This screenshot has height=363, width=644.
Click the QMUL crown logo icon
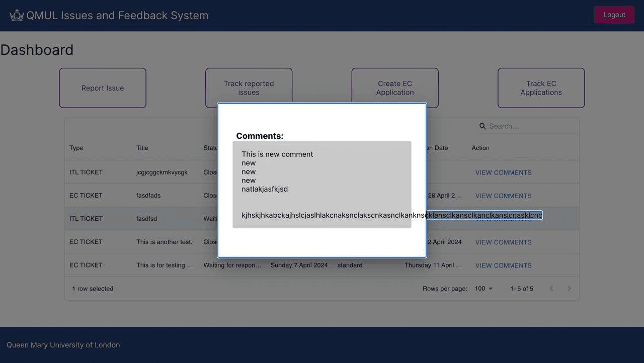pyautogui.click(x=17, y=15)
